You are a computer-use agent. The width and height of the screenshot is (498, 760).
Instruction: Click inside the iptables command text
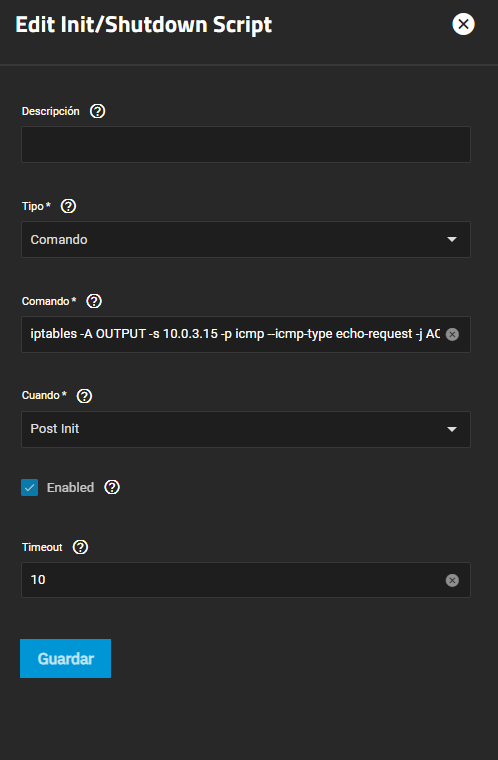(235, 334)
